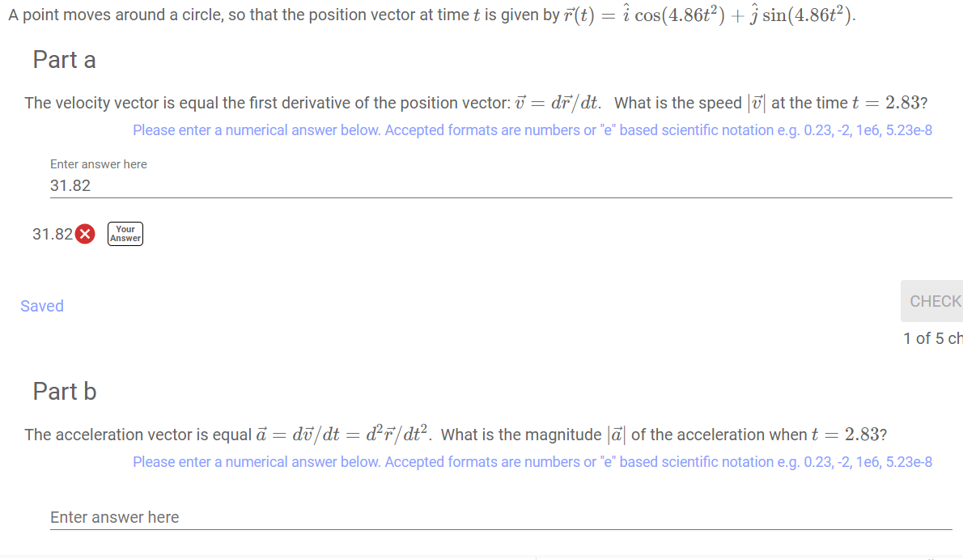963x560 pixels.
Task: Click the Part a heading
Action: [64, 59]
